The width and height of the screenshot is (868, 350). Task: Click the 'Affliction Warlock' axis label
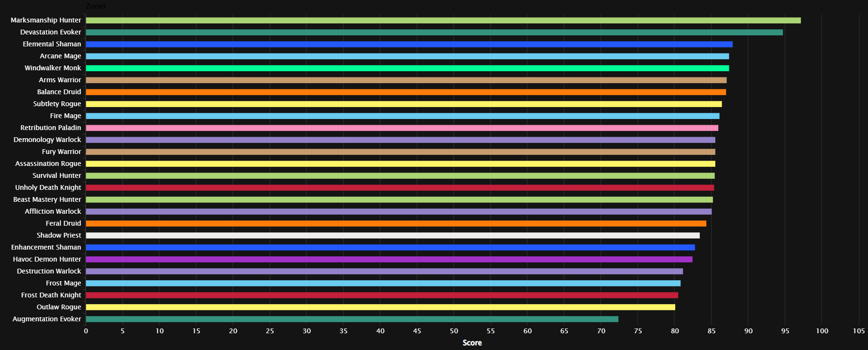click(53, 211)
